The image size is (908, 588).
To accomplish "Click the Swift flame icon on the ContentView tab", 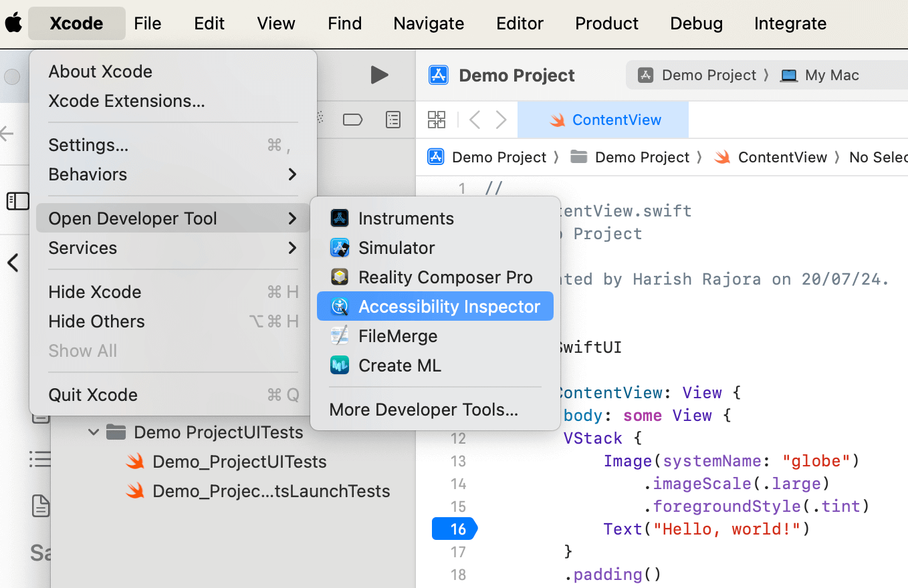I will (x=557, y=119).
